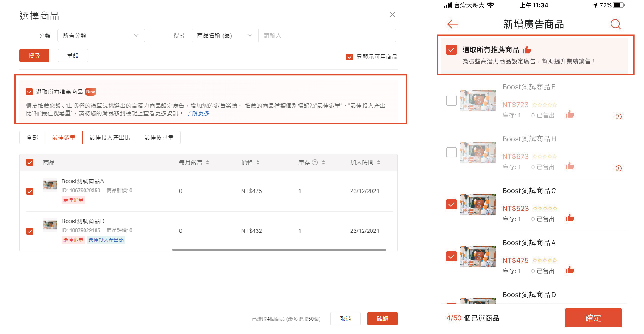Image resolution: width=644 pixels, height=334 pixels.
Task: Click the 最佳銷量 tag under Boost測試商品A
Action: pyautogui.click(x=73, y=200)
